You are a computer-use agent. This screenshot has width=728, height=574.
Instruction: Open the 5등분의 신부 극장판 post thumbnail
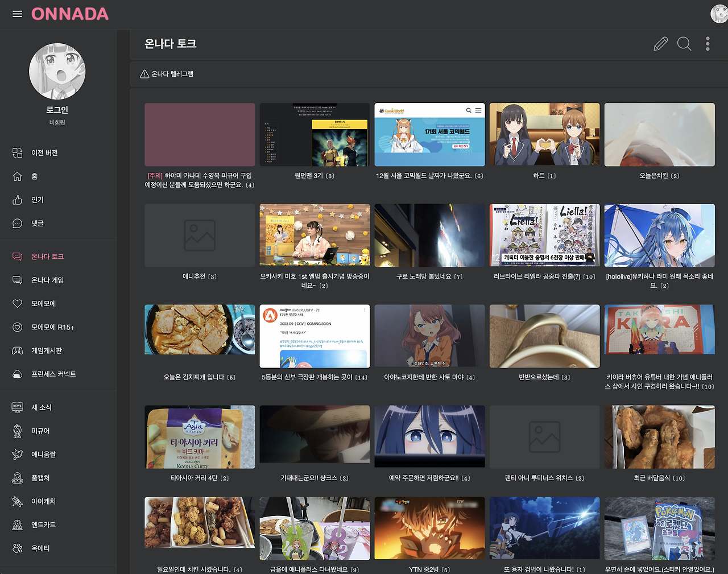pos(315,336)
